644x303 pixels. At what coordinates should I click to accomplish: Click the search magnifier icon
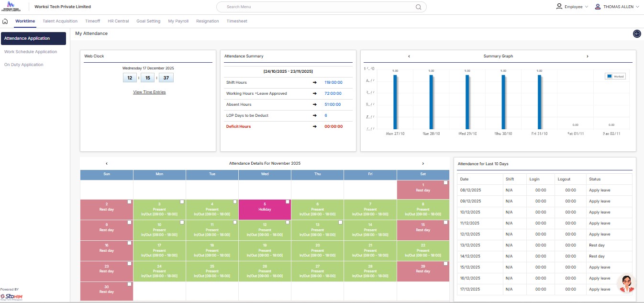point(418,7)
